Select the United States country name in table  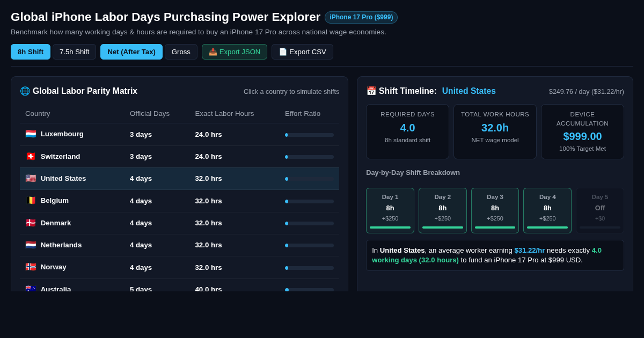coord(63,178)
